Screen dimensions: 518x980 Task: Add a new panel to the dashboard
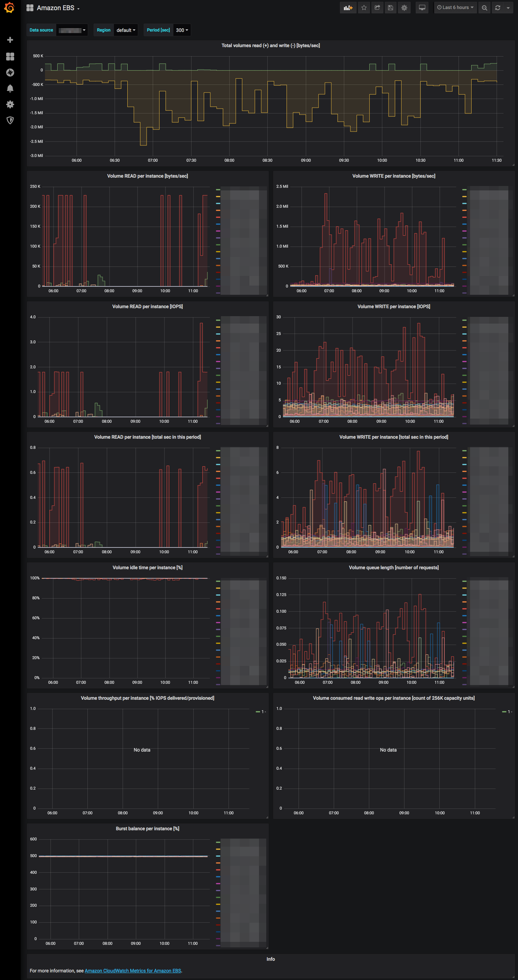tap(348, 8)
